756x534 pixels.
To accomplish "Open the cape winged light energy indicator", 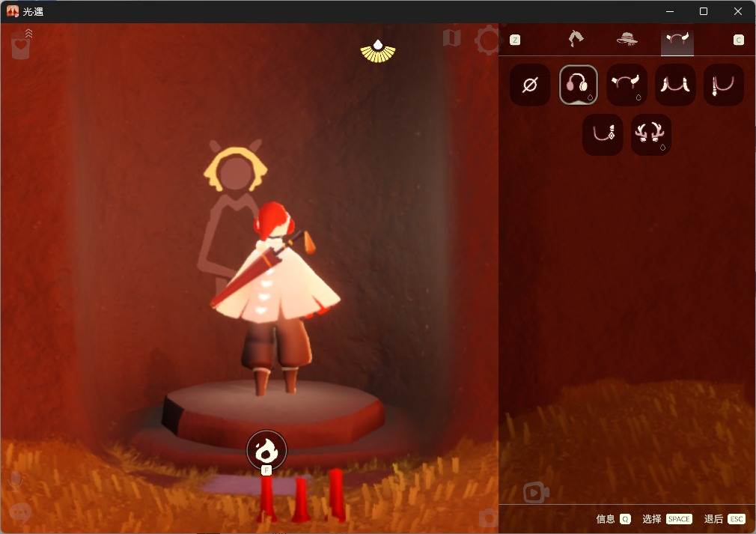I will click(378, 52).
